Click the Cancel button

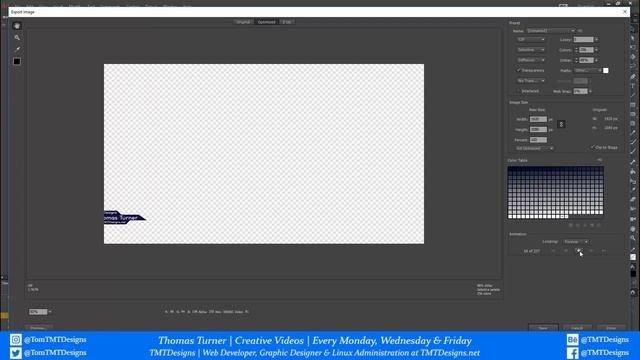tap(577, 328)
